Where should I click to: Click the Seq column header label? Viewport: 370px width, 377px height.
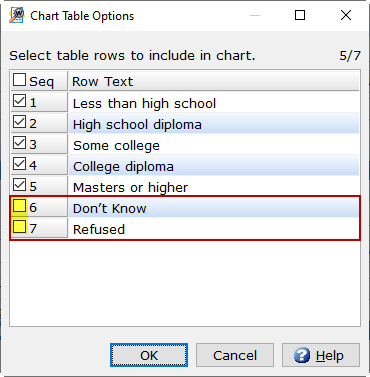[41, 82]
